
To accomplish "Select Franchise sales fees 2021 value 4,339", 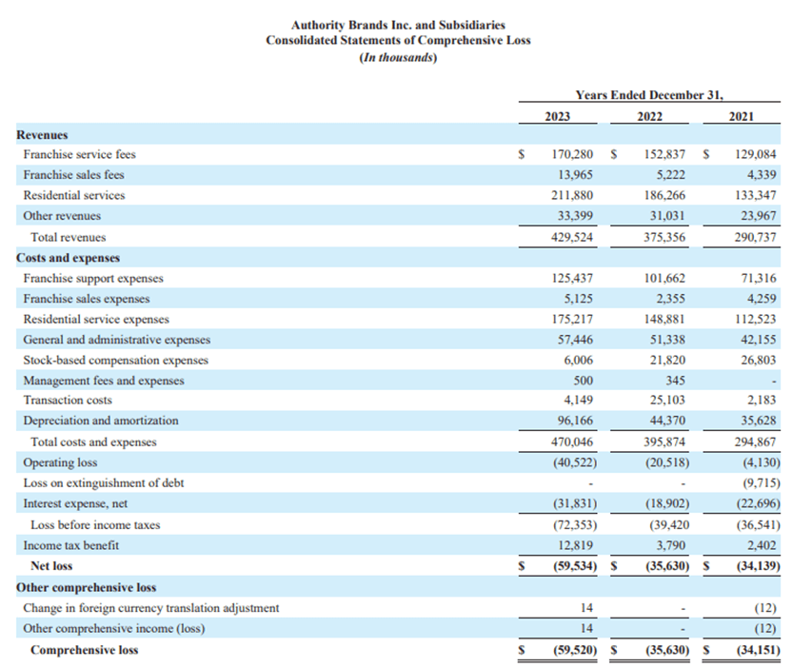I will click(762, 175).
